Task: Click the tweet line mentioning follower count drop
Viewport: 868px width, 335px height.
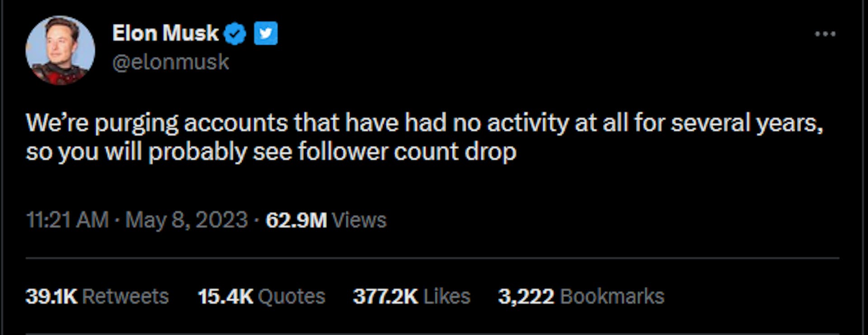Action: [x=271, y=151]
